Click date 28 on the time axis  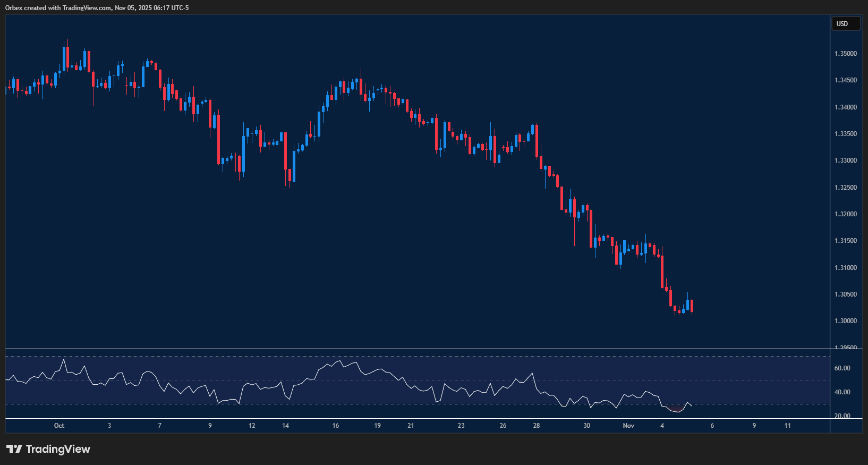(x=537, y=426)
